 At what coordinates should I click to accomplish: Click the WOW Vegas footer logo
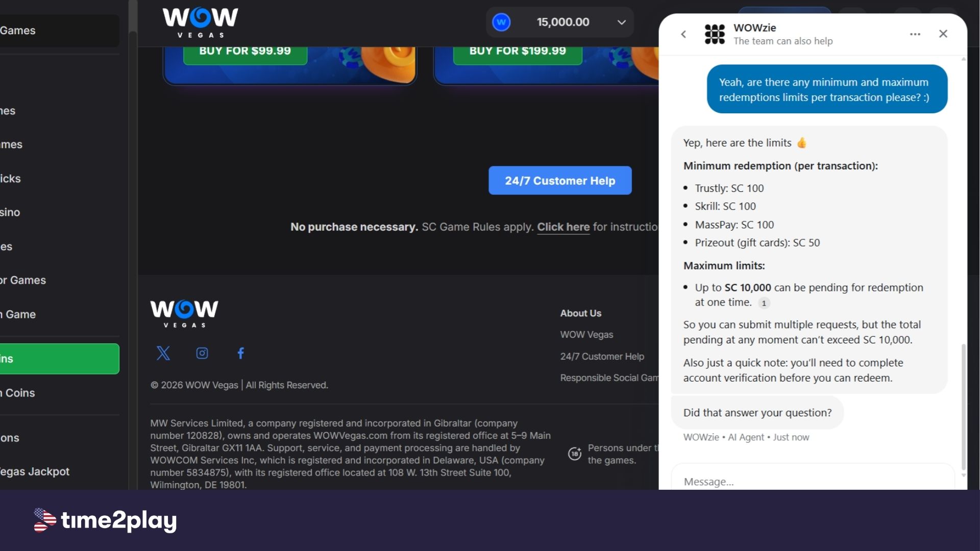(x=184, y=314)
